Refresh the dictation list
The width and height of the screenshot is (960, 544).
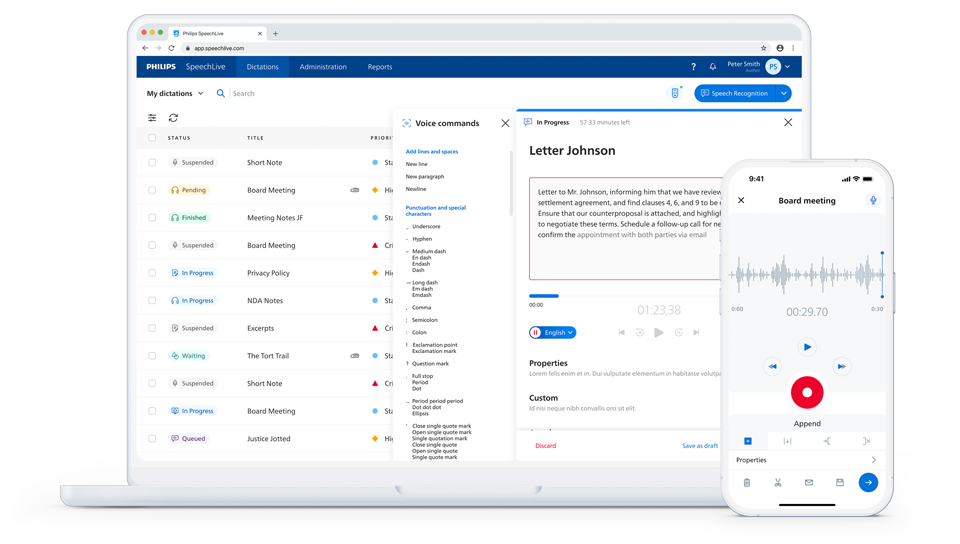173,117
